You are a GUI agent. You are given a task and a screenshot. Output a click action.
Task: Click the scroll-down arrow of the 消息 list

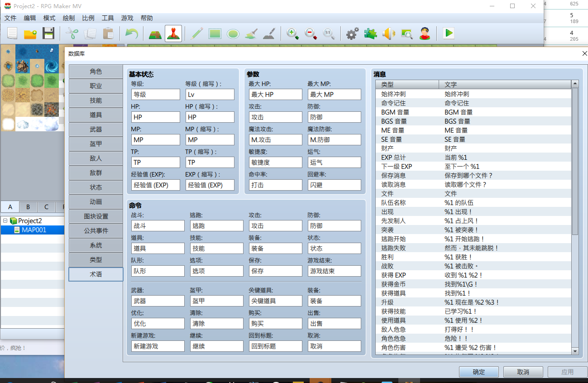pyautogui.click(x=575, y=351)
